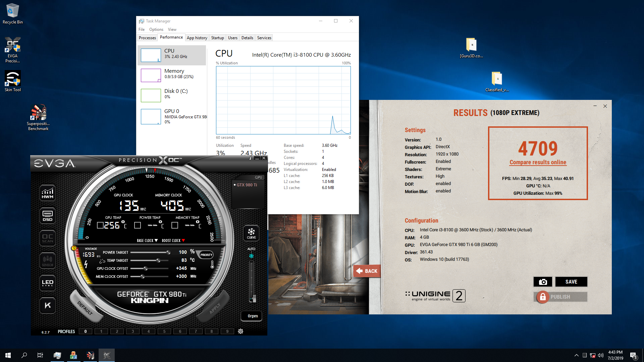This screenshot has height=362, width=644.
Task: Switch to the Users tab
Action: coord(233,38)
